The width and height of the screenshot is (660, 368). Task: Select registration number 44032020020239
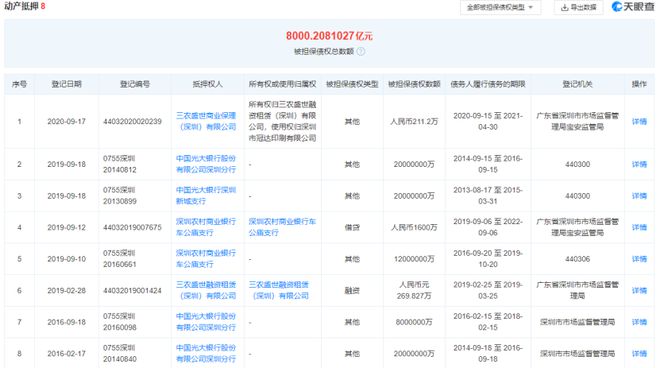(x=133, y=122)
